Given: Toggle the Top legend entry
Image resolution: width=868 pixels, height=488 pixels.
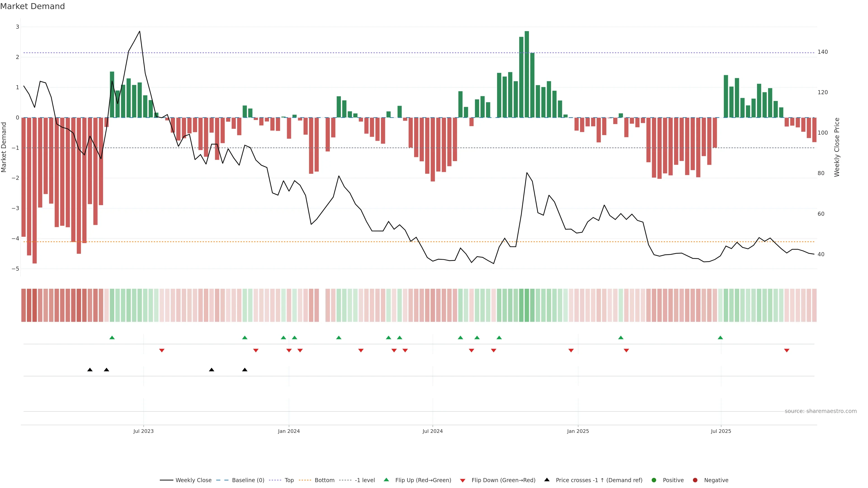Looking at the screenshot, I should (289, 480).
